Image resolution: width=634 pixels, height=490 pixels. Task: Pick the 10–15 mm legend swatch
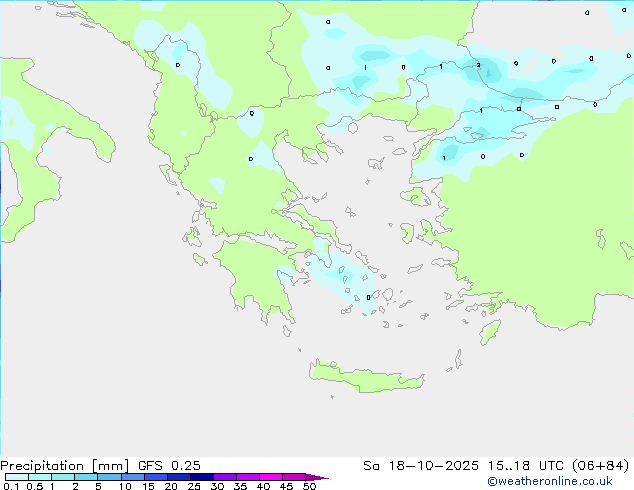point(133,477)
